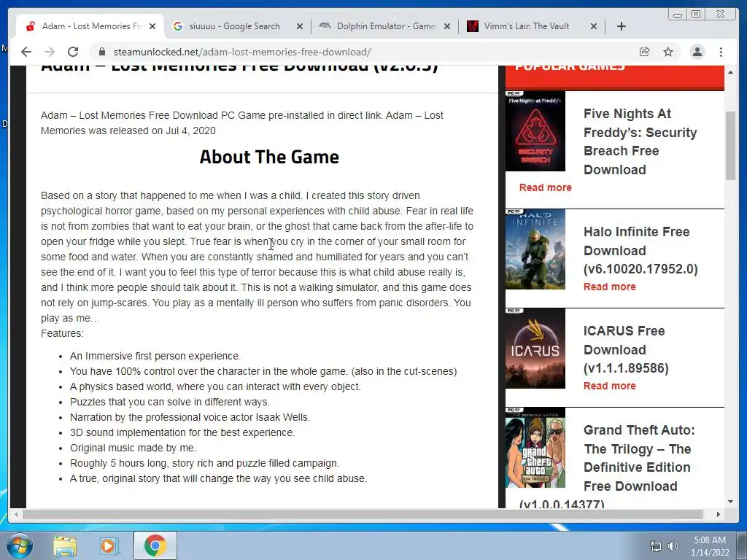
Task: Open the Windows Start button
Action: tap(19, 545)
